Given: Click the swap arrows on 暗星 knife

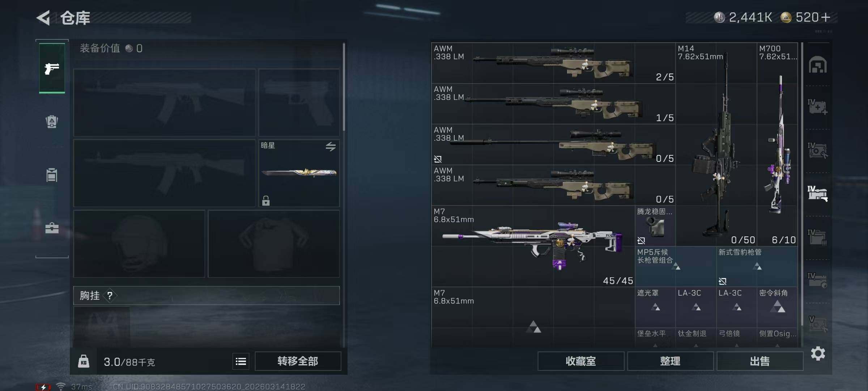Looking at the screenshot, I should coord(331,147).
